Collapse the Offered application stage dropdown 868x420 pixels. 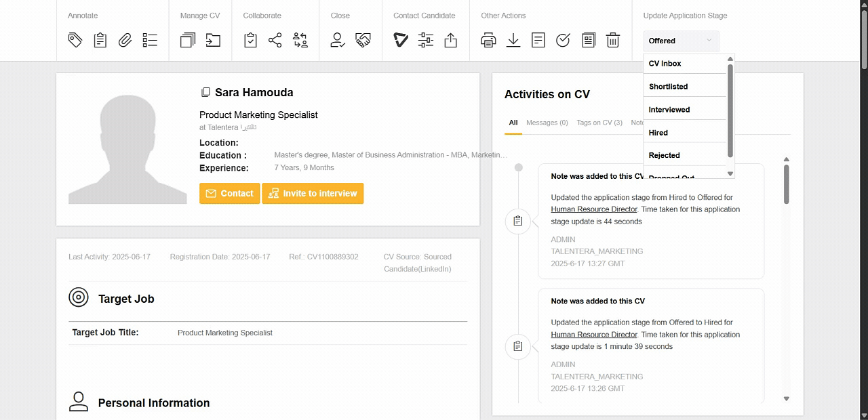(x=681, y=41)
